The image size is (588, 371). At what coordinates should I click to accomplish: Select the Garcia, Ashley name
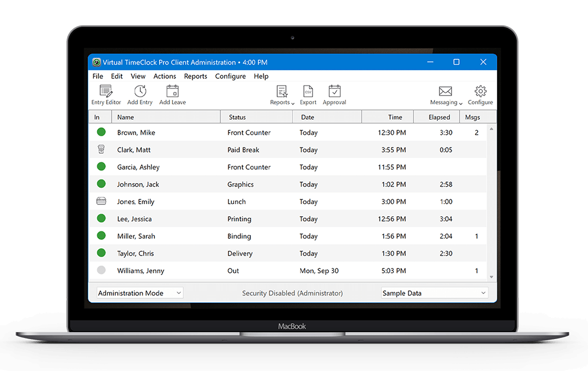(x=139, y=167)
